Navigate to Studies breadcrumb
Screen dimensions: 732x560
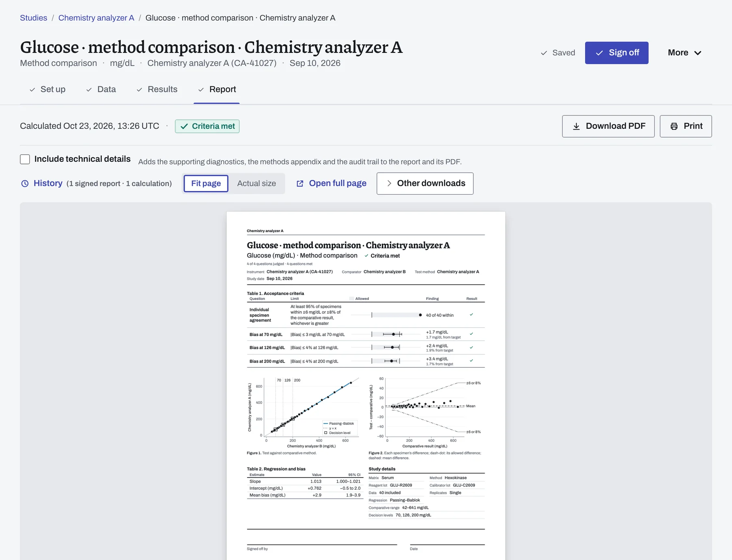[x=33, y=18]
